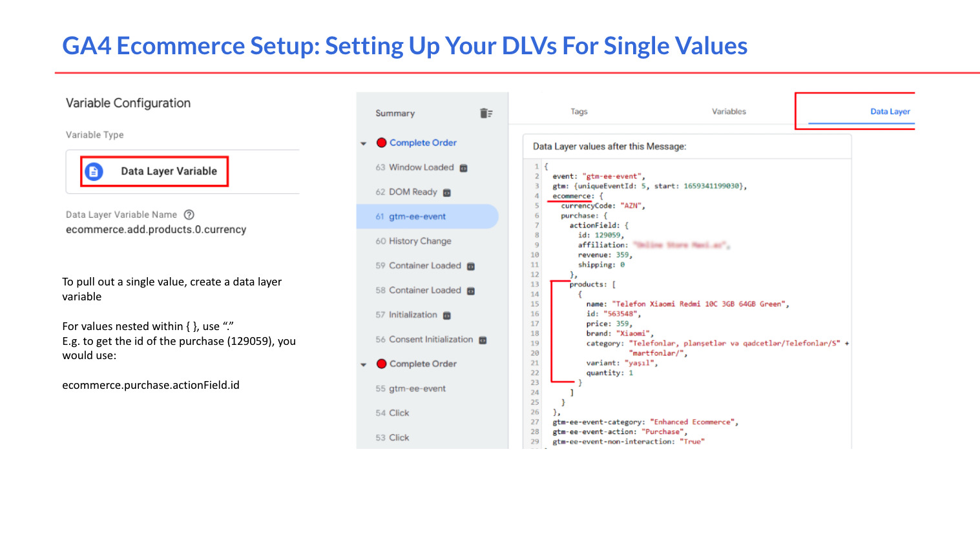Click the clear summary list icon
This screenshot has width=980, height=549.
[486, 113]
